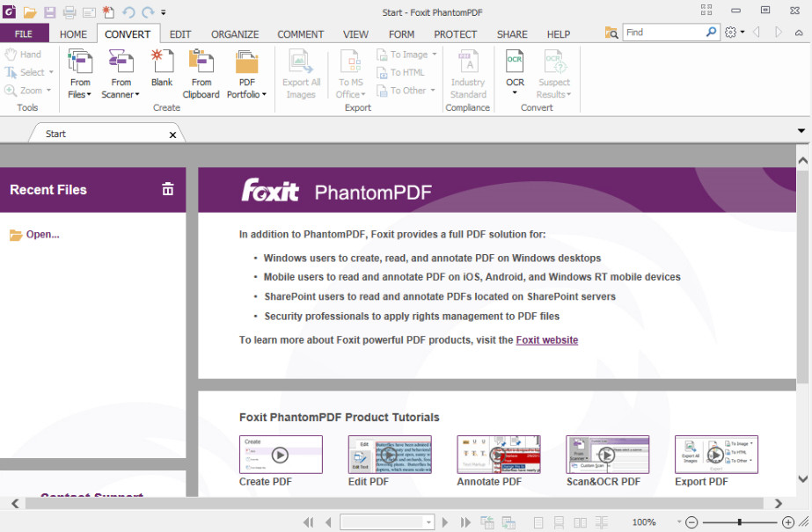The height and width of the screenshot is (532, 812).
Task: Select the Hand tool
Action: click(x=23, y=55)
